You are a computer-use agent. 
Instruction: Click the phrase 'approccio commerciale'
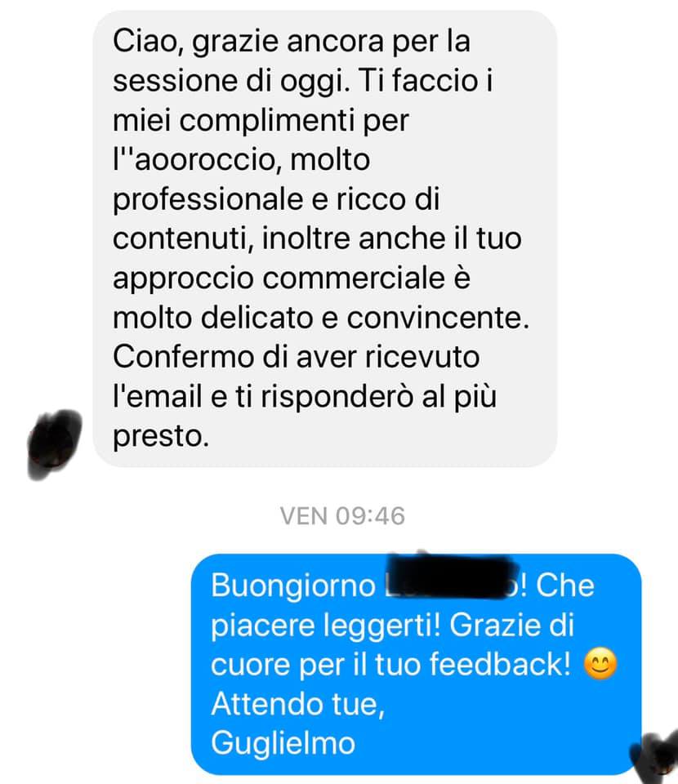click(x=279, y=278)
